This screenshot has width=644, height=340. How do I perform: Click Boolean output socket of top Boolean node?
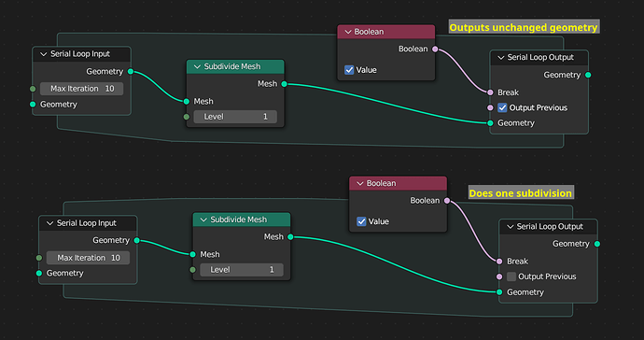435,50
